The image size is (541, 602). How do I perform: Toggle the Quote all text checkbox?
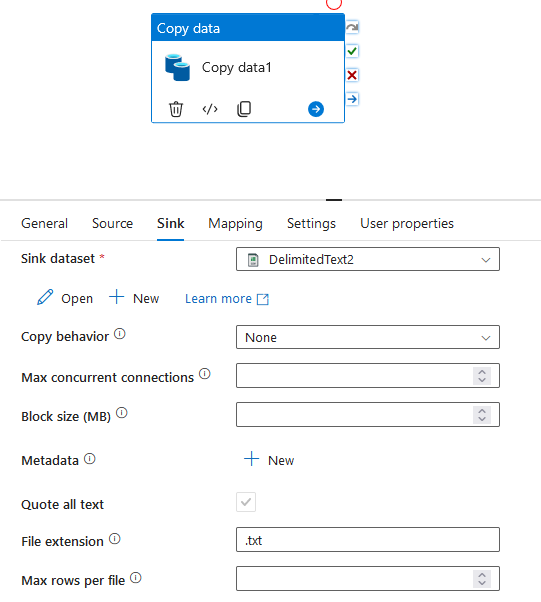(246, 502)
